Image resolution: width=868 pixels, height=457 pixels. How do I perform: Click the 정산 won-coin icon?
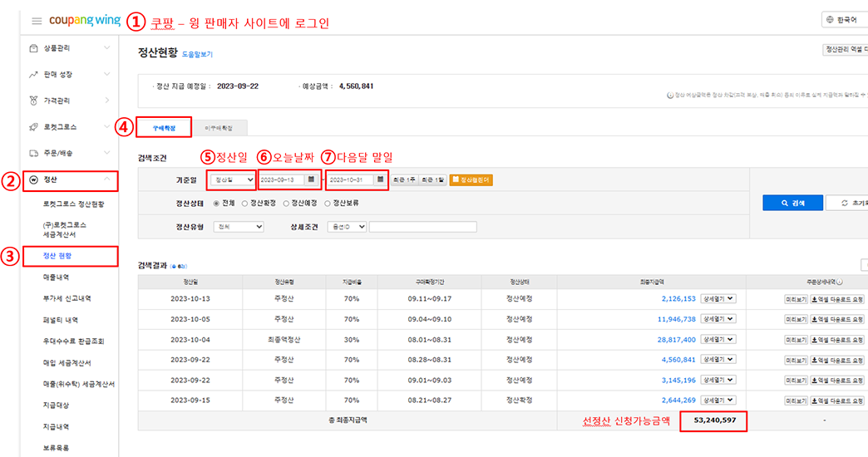(x=33, y=179)
